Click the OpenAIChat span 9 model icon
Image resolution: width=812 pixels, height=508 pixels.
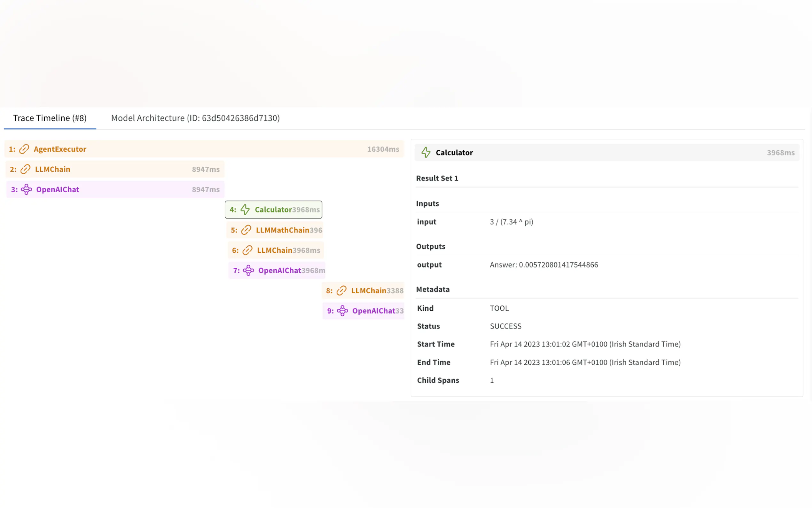pyautogui.click(x=342, y=311)
